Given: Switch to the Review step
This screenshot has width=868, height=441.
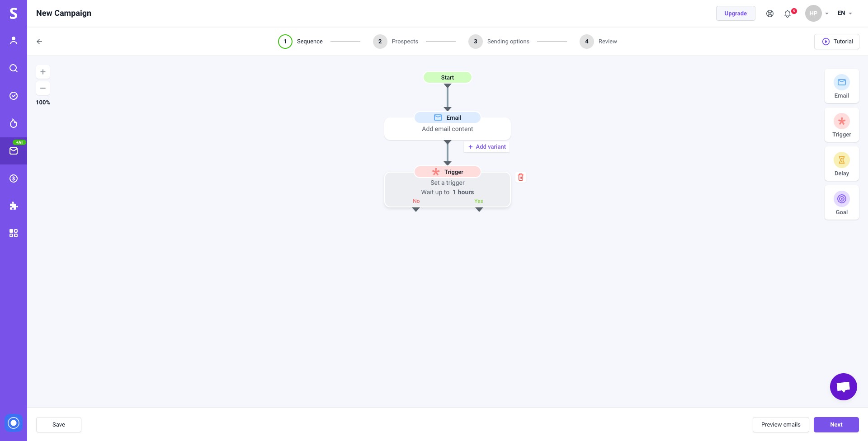Looking at the screenshot, I should click(x=607, y=41).
